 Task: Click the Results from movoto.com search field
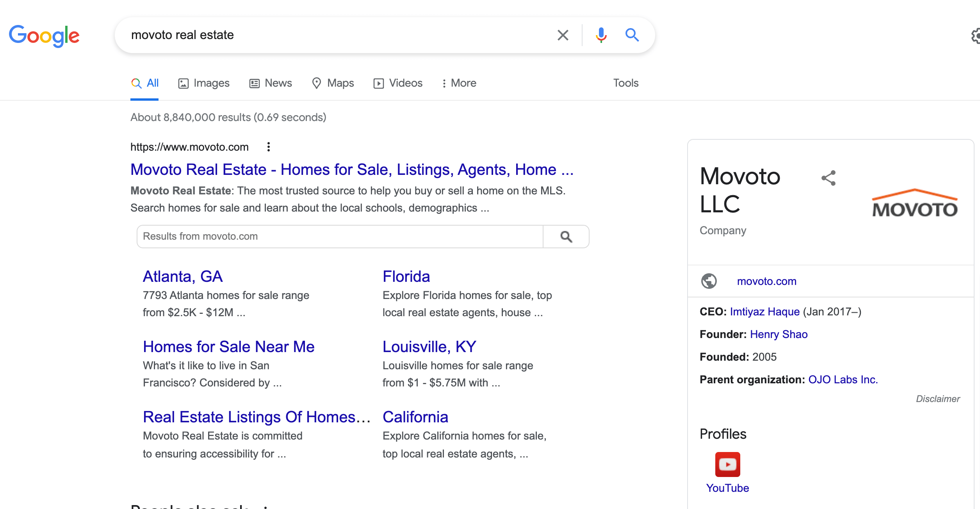pos(340,237)
